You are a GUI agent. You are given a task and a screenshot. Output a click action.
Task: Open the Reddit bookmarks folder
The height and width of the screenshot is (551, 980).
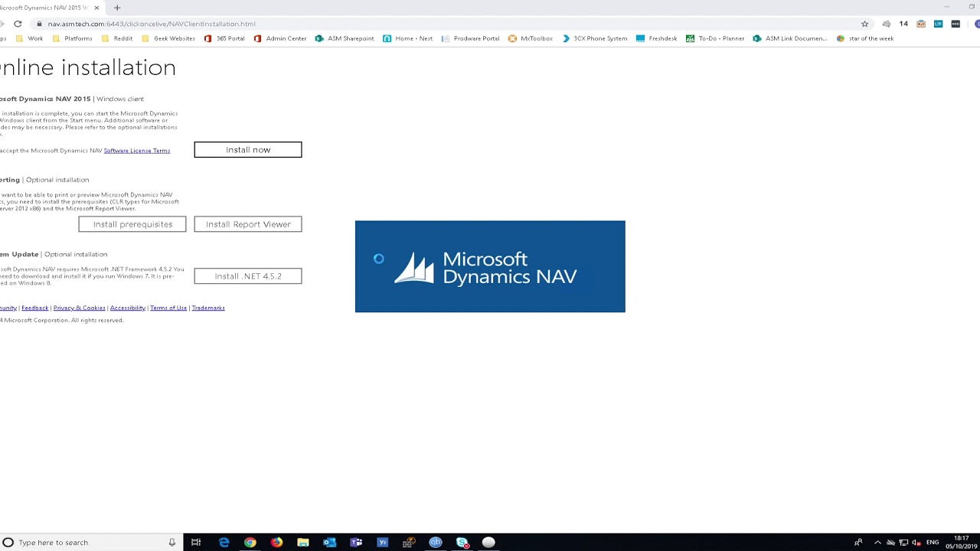118,38
